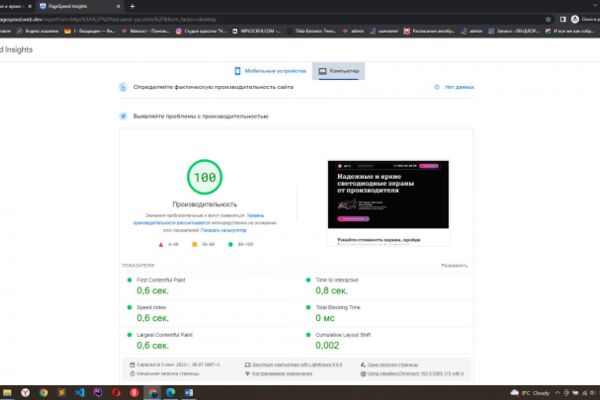Click the info icon next to Нет данных
Screen dimensions: 600x400
click(437, 87)
